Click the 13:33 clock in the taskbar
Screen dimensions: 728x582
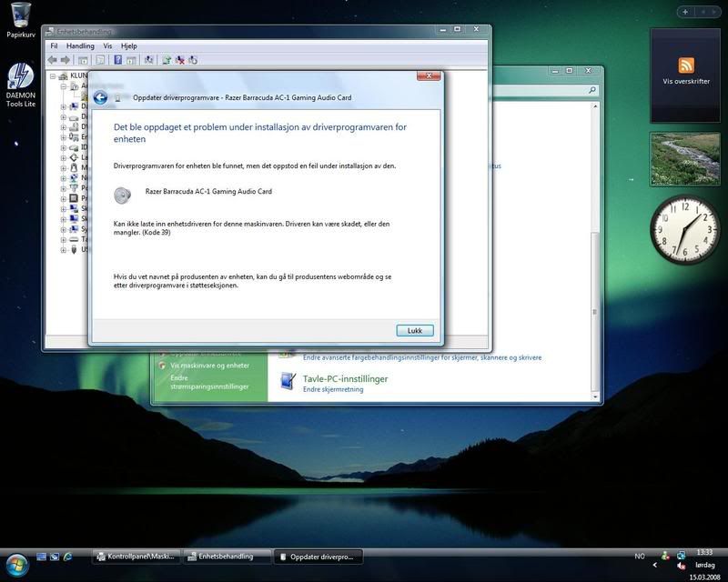coord(704,552)
